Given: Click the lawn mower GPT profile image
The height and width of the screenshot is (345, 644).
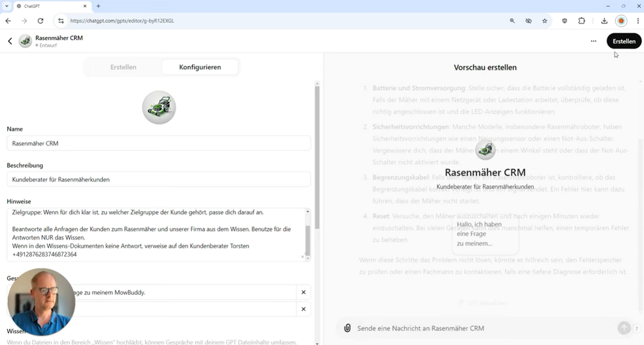Looking at the screenshot, I should pos(159,107).
